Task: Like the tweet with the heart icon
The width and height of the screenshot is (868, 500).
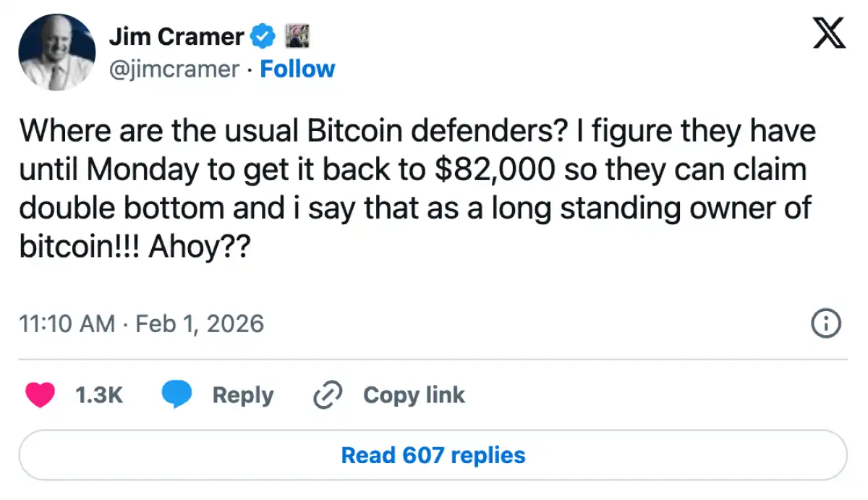Action: [41, 395]
